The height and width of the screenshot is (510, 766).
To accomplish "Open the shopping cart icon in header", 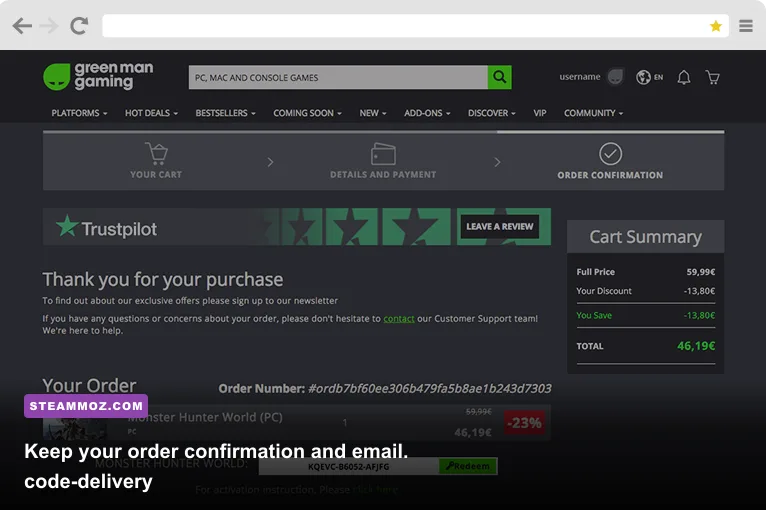I will pyautogui.click(x=713, y=77).
